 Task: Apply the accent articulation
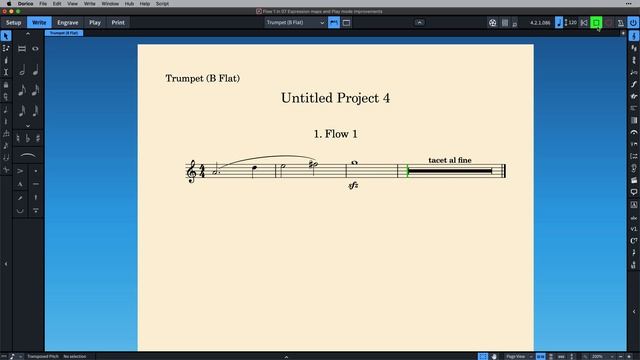click(20, 171)
